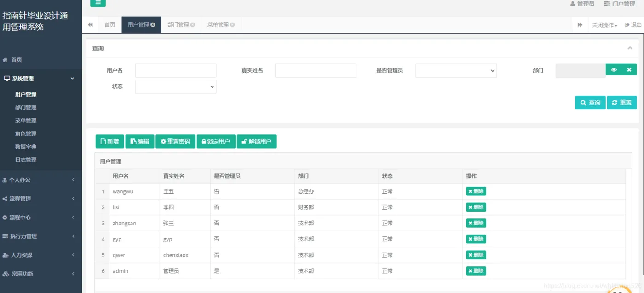Expand the 常用功能 sidebar section
The width and height of the screenshot is (644, 293).
coord(41,274)
